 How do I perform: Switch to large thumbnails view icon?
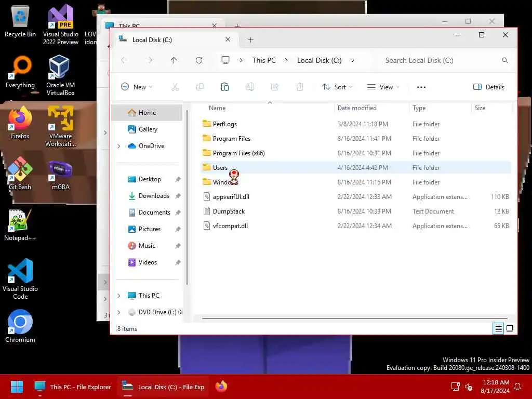coord(510,328)
